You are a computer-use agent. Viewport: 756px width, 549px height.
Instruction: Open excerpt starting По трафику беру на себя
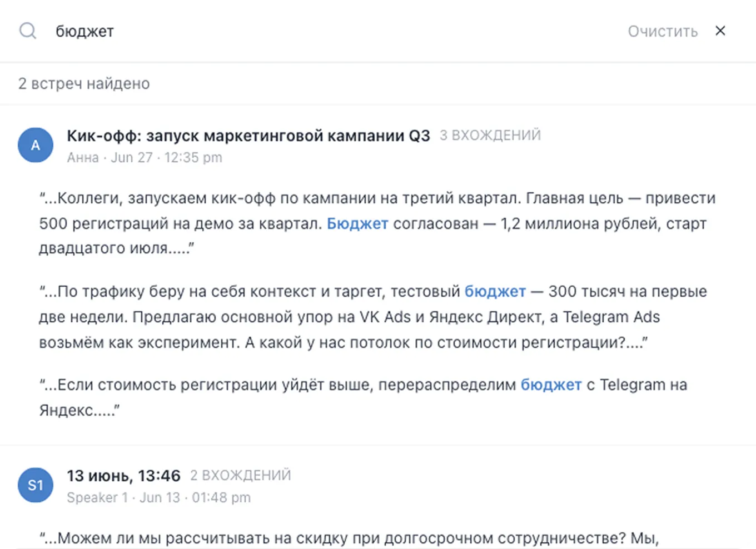coord(373,317)
